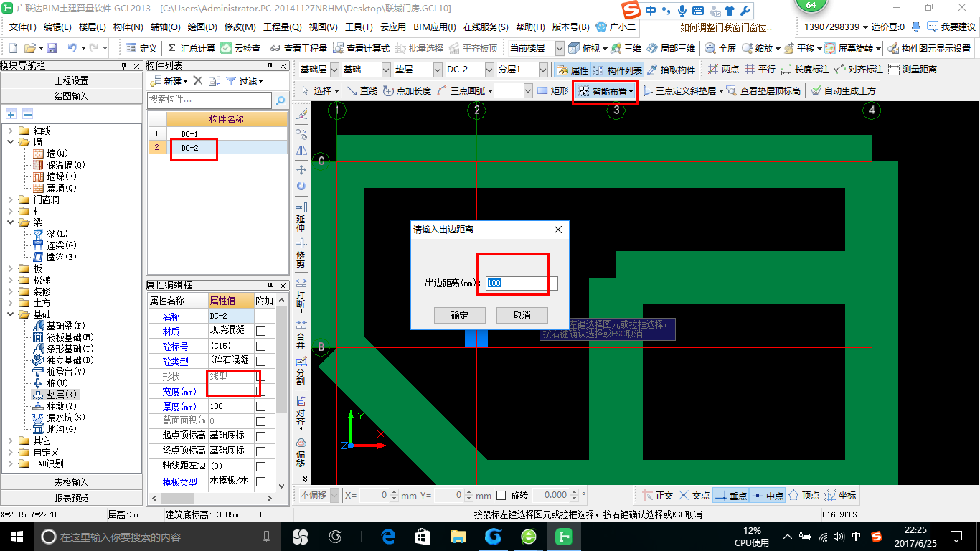This screenshot has width=980, height=551.
Task: Open the 楼层(L) menu
Action: point(92,27)
